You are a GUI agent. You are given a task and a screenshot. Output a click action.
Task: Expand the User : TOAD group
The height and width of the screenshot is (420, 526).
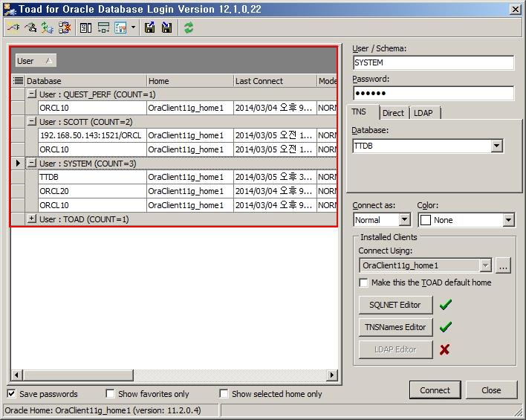[x=31, y=219]
